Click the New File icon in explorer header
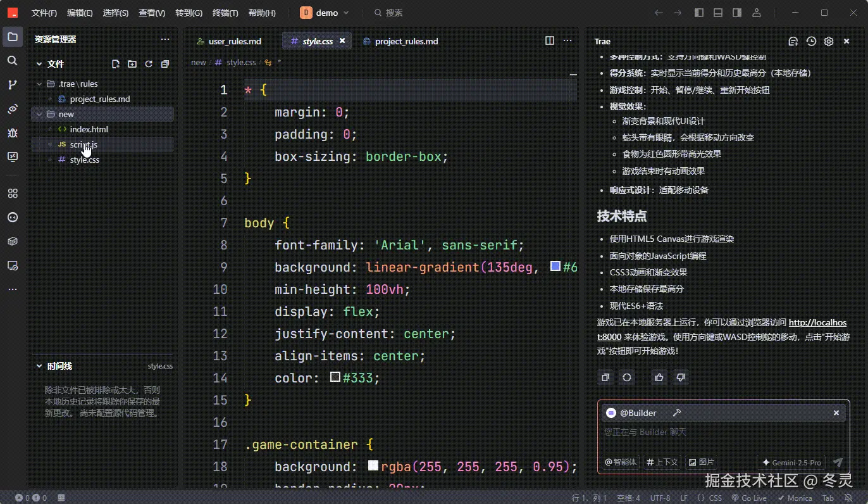Viewport: 868px width, 504px height. [116, 64]
